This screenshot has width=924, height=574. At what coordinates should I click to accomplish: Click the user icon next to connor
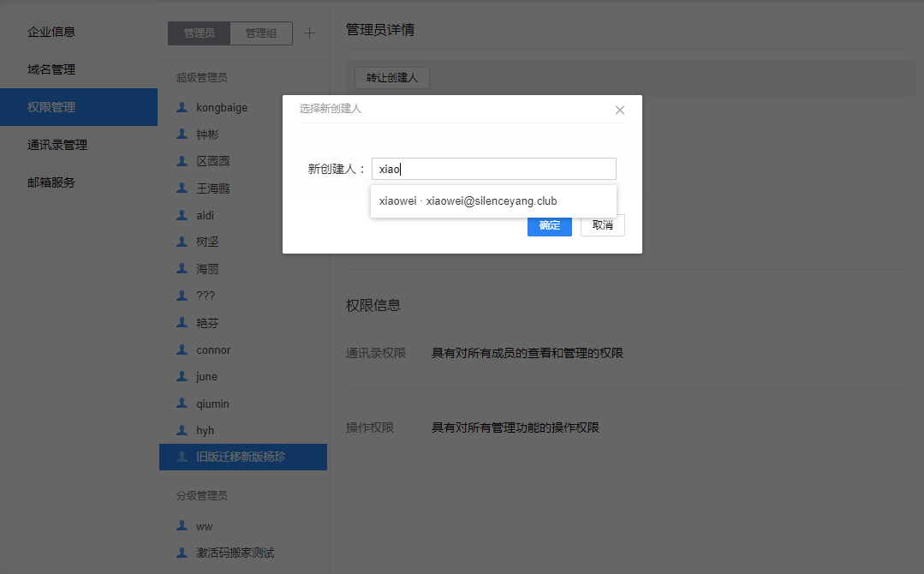(x=182, y=350)
